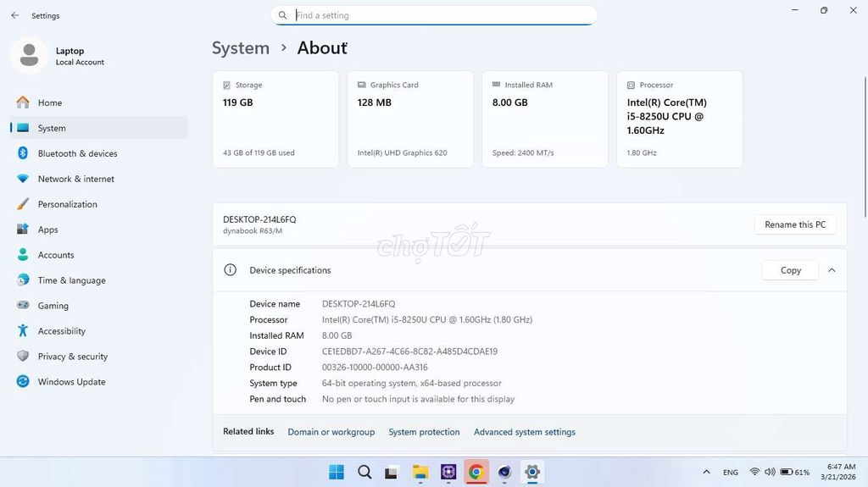
Task: Click the dynabook R63/M model text
Action: click(x=253, y=230)
